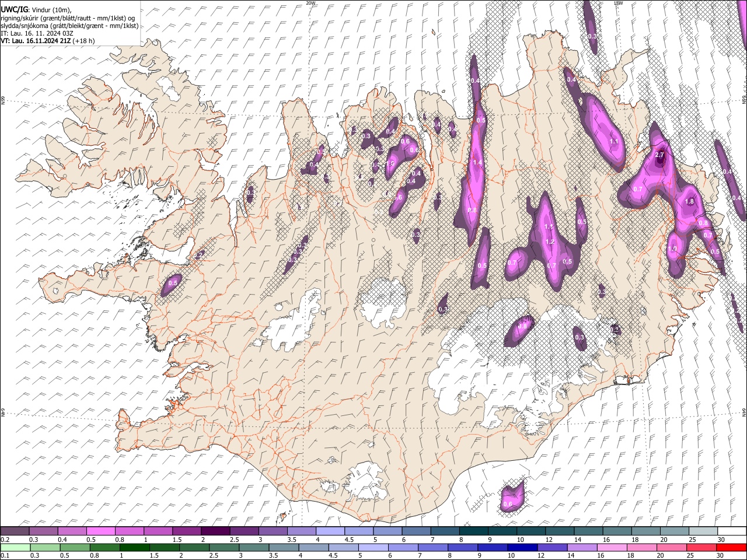747x560 pixels.
Task: Pick the bright pink upper swatch starting at 0.5
Action: coord(100,531)
